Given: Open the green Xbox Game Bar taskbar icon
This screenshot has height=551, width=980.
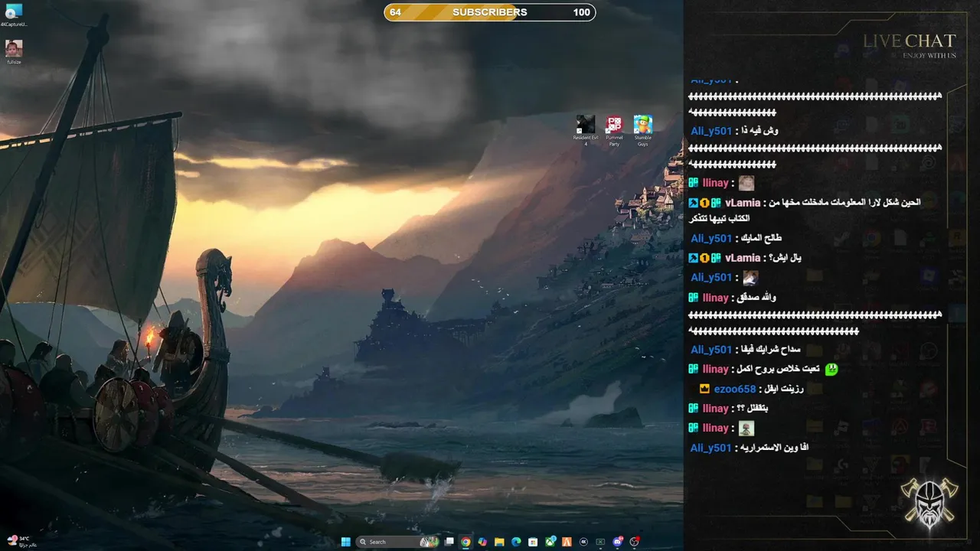Looking at the screenshot, I should click(600, 542).
